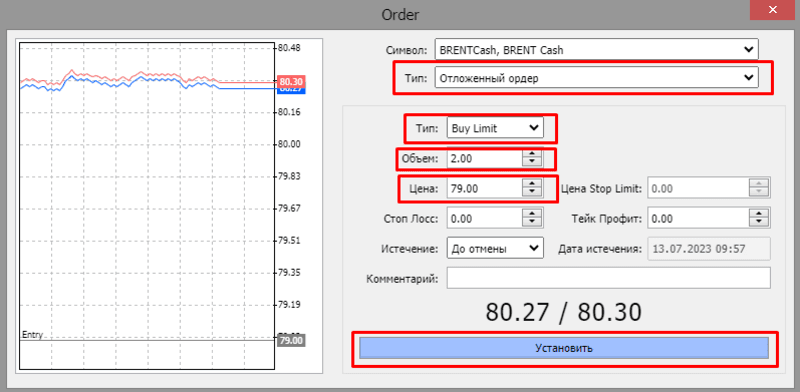
Task: Increase Объем with the up arrow
Action: 532,154
